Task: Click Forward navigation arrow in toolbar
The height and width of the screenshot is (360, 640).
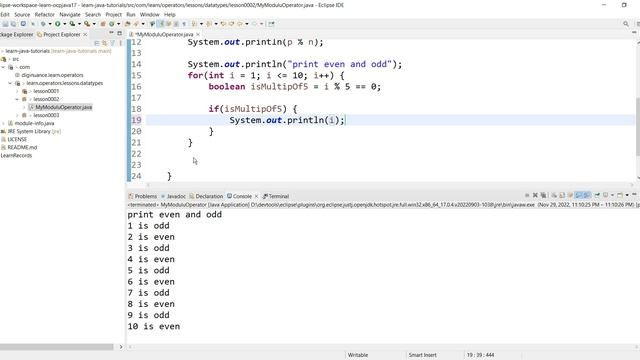Action: click(x=254, y=24)
